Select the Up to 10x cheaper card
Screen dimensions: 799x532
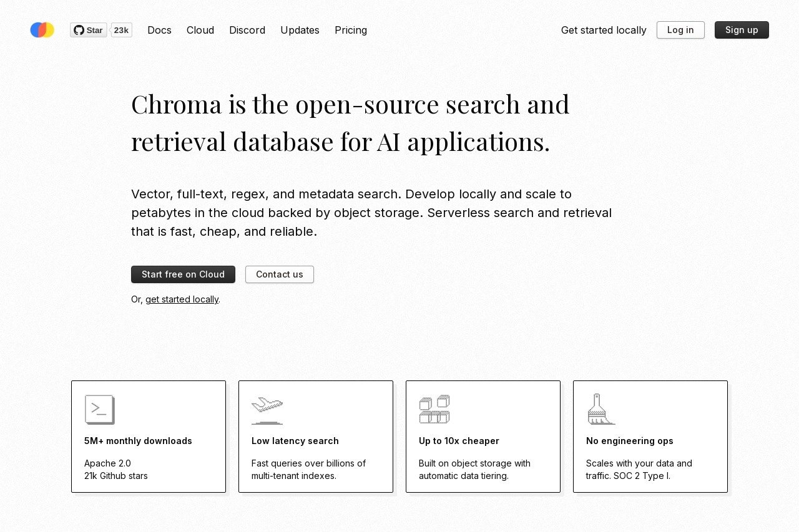pos(483,437)
